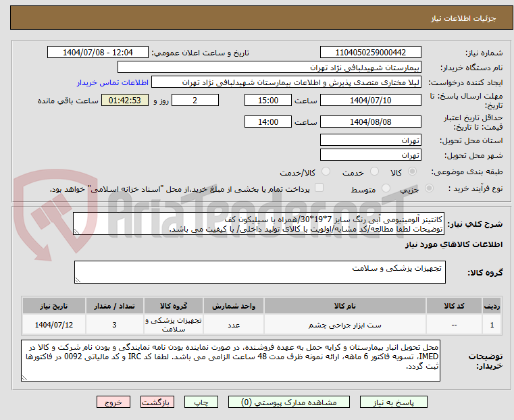Screen dimensions: 514x420
Task: Click the چاپ print button
Action: [x=201, y=402]
